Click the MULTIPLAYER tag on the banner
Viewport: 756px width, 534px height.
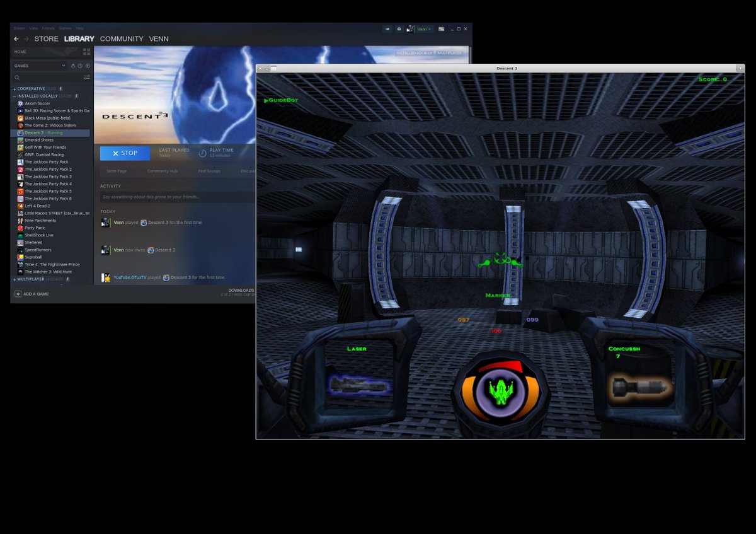click(450, 53)
